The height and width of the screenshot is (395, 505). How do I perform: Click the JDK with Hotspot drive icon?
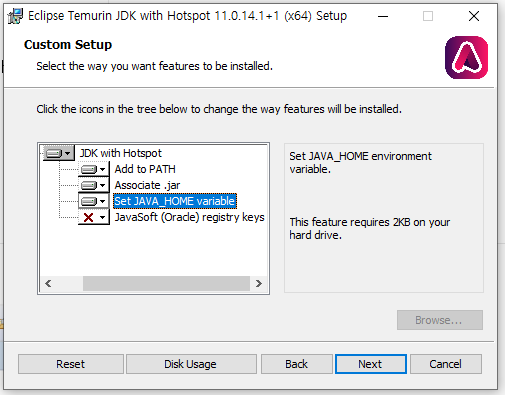pos(54,153)
